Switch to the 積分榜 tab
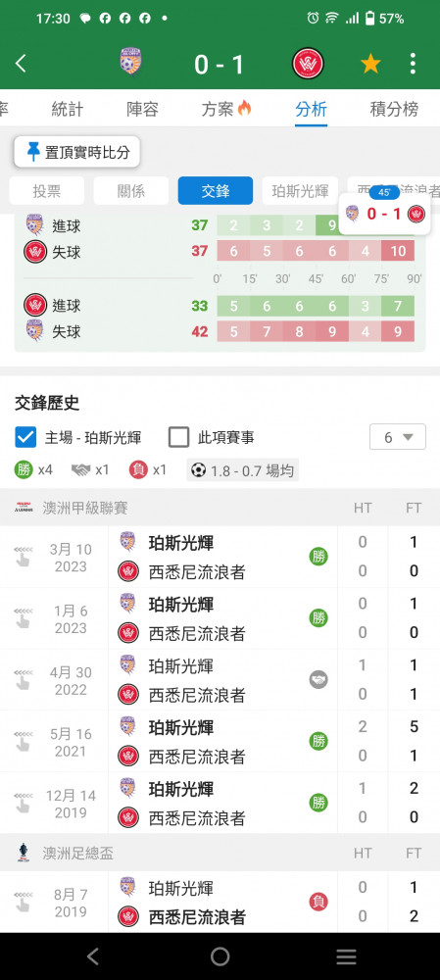This screenshot has width=440, height=980. [394, 110]
